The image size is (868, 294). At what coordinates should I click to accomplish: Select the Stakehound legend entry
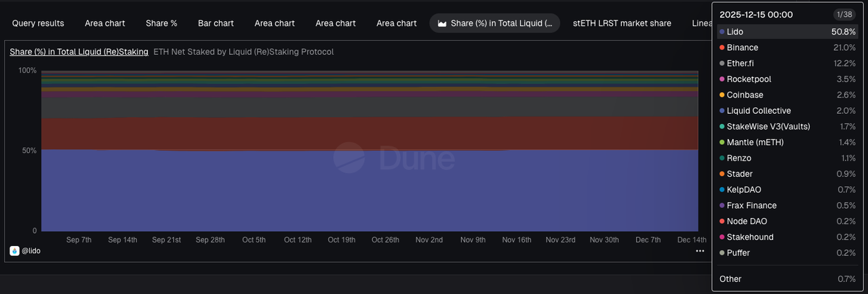coord(787,237)
